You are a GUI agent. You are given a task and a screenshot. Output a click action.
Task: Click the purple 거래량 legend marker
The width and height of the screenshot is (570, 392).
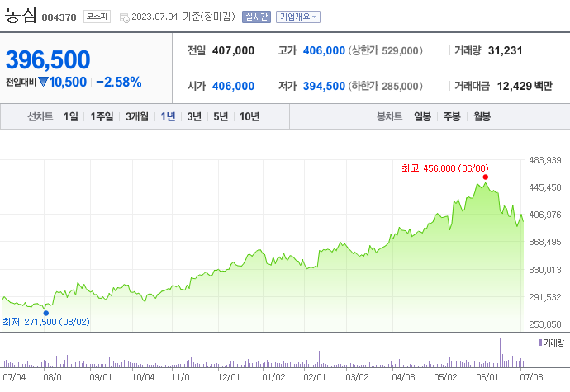point(540,342)
